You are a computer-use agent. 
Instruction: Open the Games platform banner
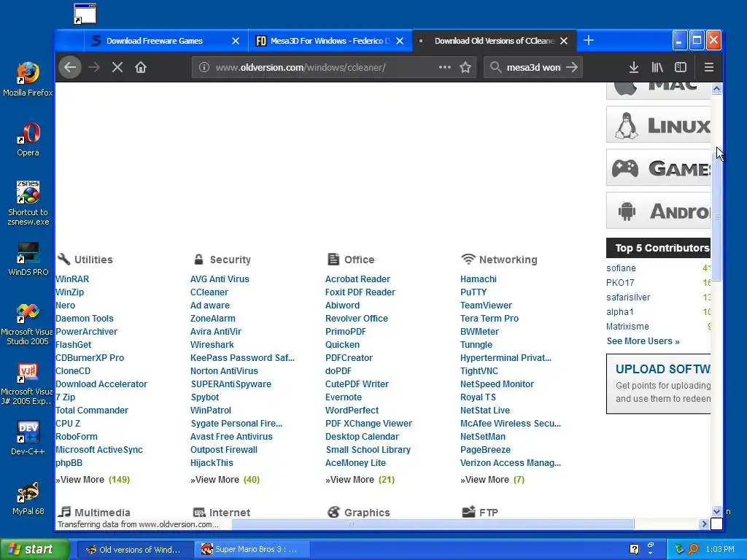(x=659, y=168)
